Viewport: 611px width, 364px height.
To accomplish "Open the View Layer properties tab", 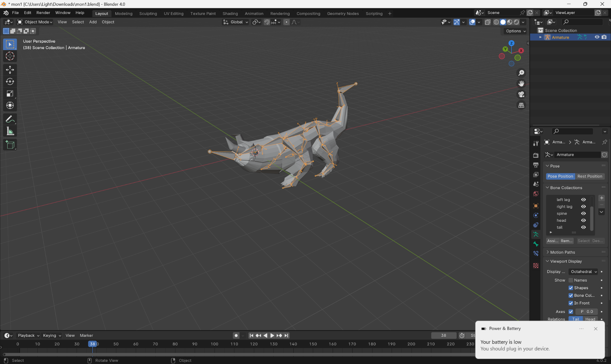I will (536, 175).
